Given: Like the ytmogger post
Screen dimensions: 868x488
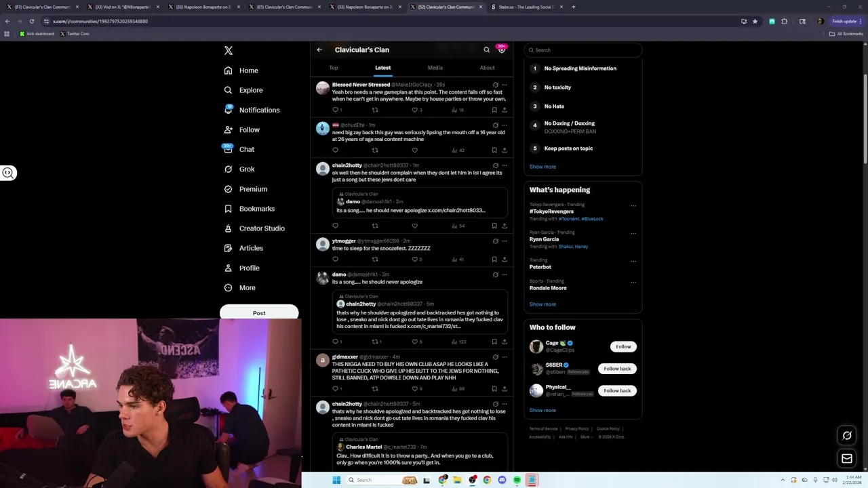Looking at the screenshot, I should coord(415,260).
